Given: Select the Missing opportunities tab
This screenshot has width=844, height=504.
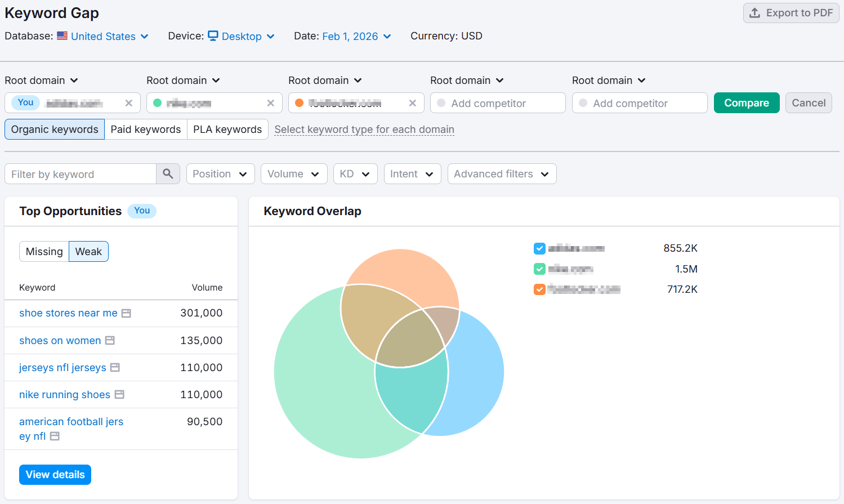Looking at the screenshot, I should 44,252.
